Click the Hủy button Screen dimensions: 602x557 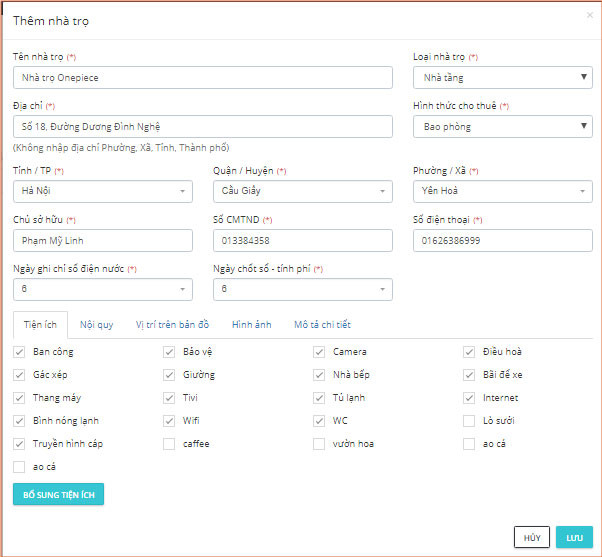tap(531, 537)
